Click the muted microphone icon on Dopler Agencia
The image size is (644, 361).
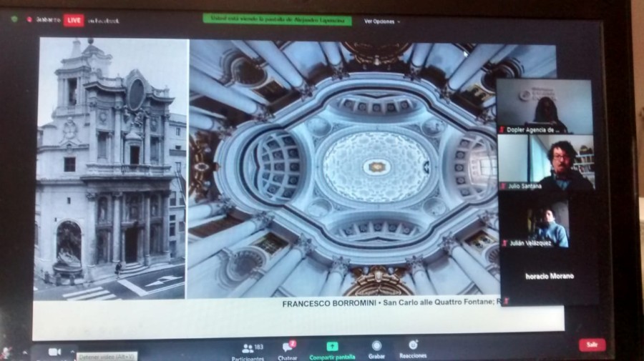pyautogui.click(x=502, y=129)
